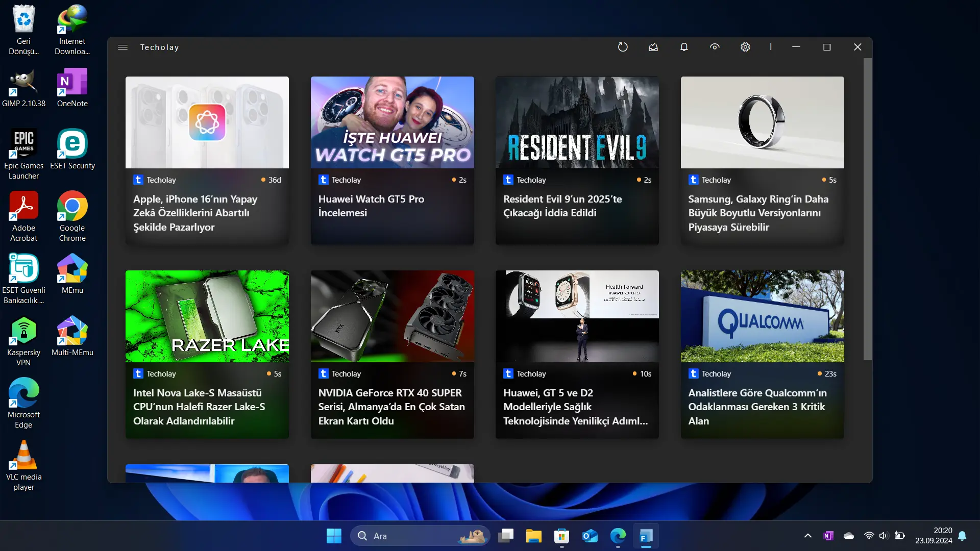This screenshot has height=551, width=980.
Task: Open Microsoft Store from the taskbar
Action: point(561,536)
